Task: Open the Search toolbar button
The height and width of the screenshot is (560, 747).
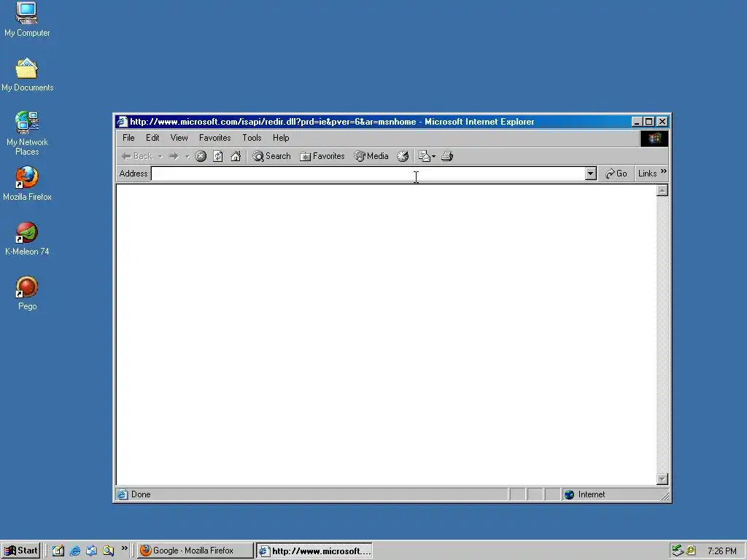Action: [271, 156]
